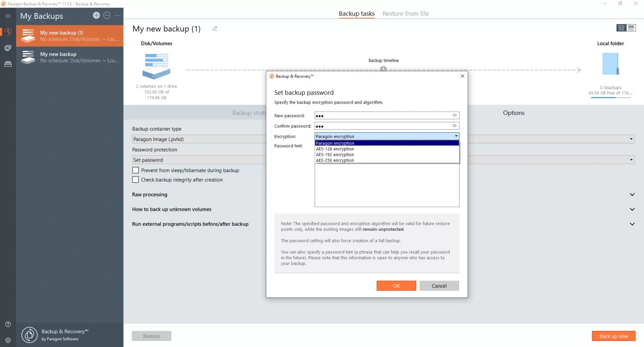Choose AES-128 encryption option
The height and width of the screenshot is (347, 644).
coord(387,149)
